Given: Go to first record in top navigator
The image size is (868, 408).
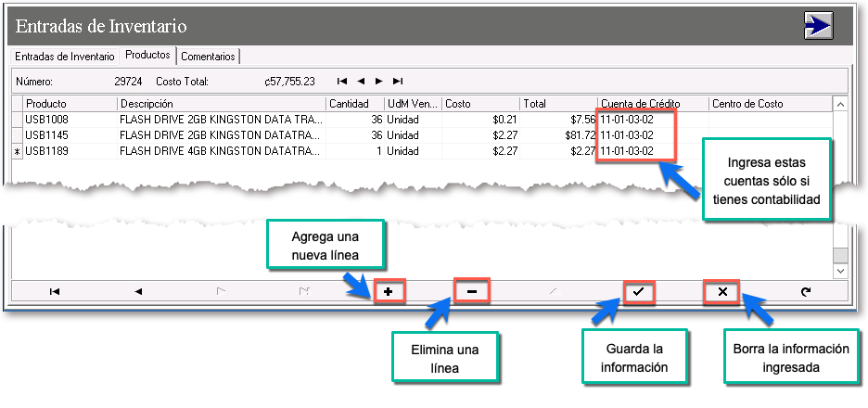Looking at the screenshot, I should click(x=342, y=82).
